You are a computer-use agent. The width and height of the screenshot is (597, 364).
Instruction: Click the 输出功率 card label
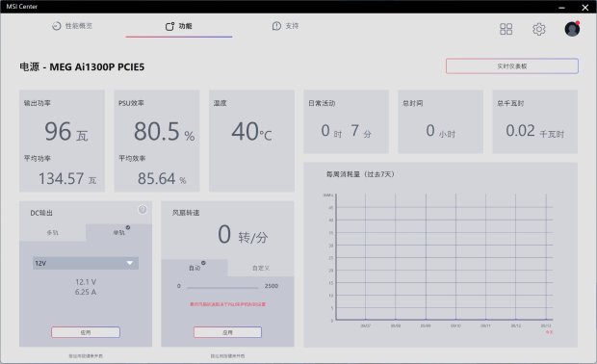click(38, 103)
